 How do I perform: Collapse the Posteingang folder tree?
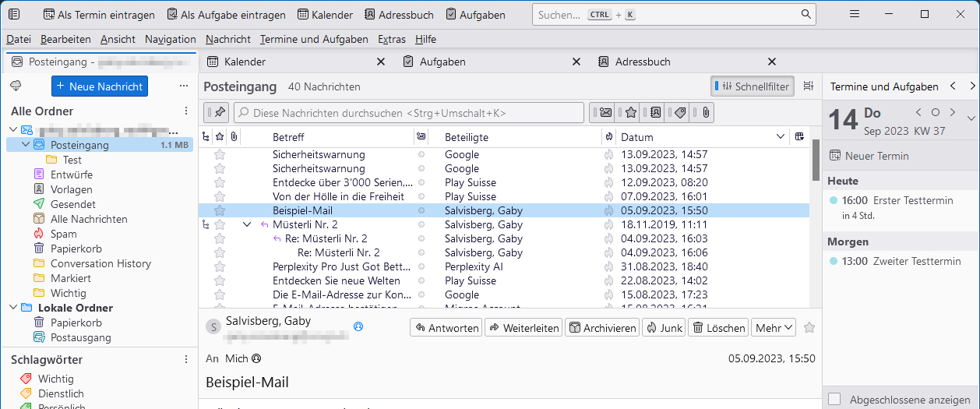click(x=26, y=145)
